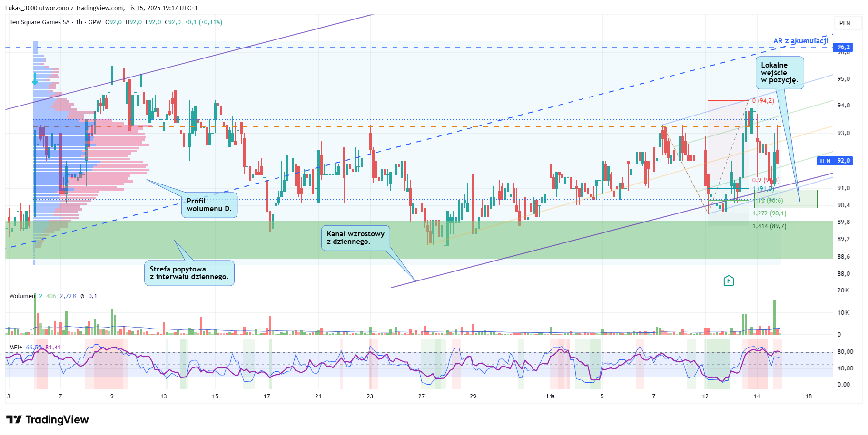Click the MFI+ indicator label

pos(16,348)
